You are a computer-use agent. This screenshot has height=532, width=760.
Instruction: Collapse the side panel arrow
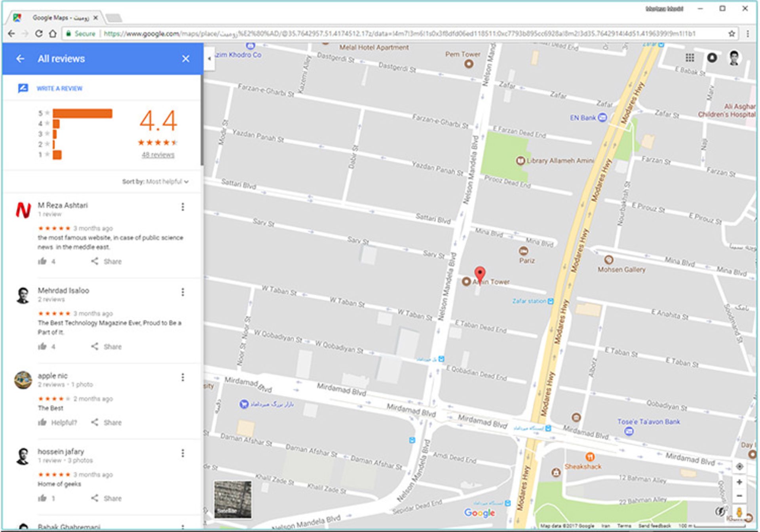[x=209, y=59]
